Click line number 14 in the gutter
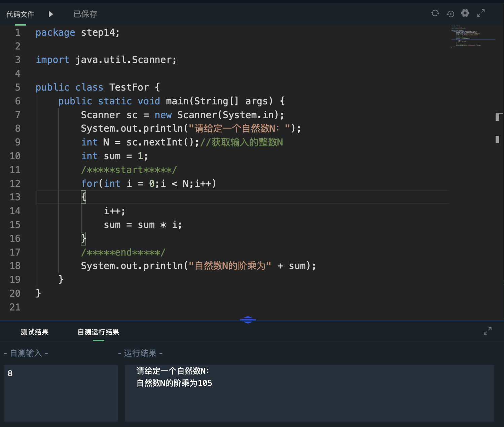The height and width of the screenshot is (427, 504). coord(15,211)
